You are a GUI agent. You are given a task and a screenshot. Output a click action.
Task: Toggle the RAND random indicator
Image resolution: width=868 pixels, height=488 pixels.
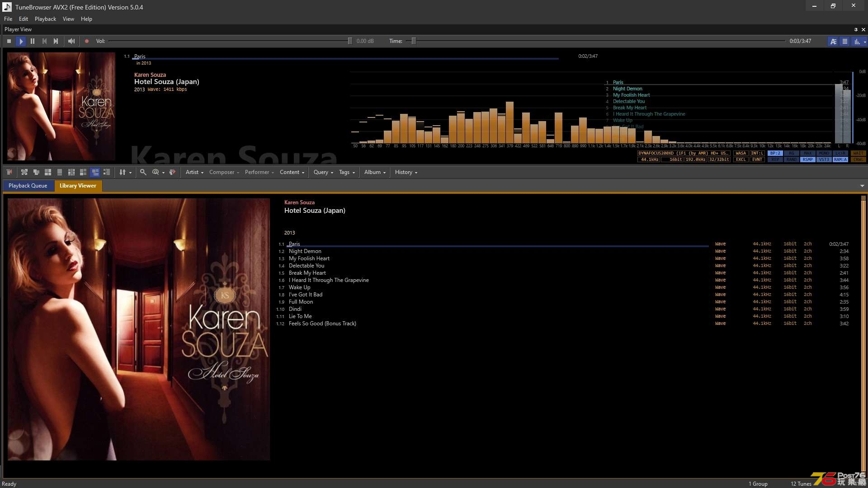pyautogui.click(x=791, y=160)
